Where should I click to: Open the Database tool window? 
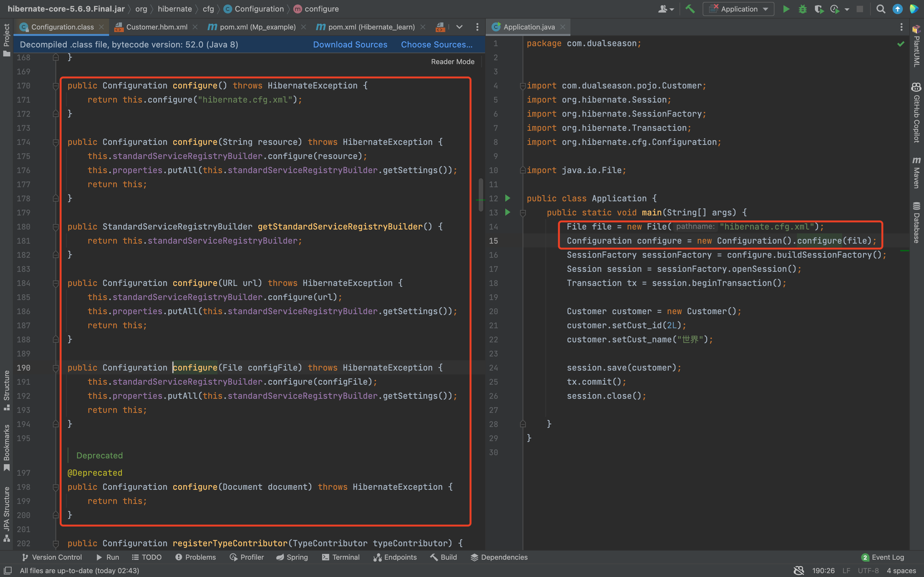[x=916, y=222]
